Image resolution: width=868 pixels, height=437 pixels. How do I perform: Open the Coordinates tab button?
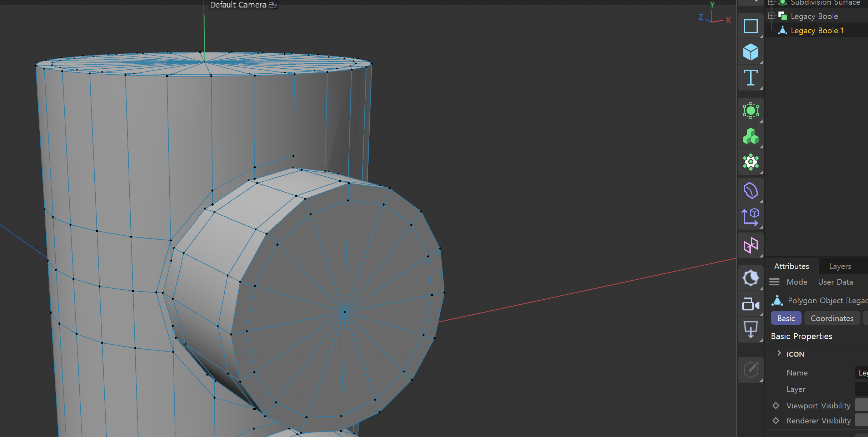click(832, 318)
